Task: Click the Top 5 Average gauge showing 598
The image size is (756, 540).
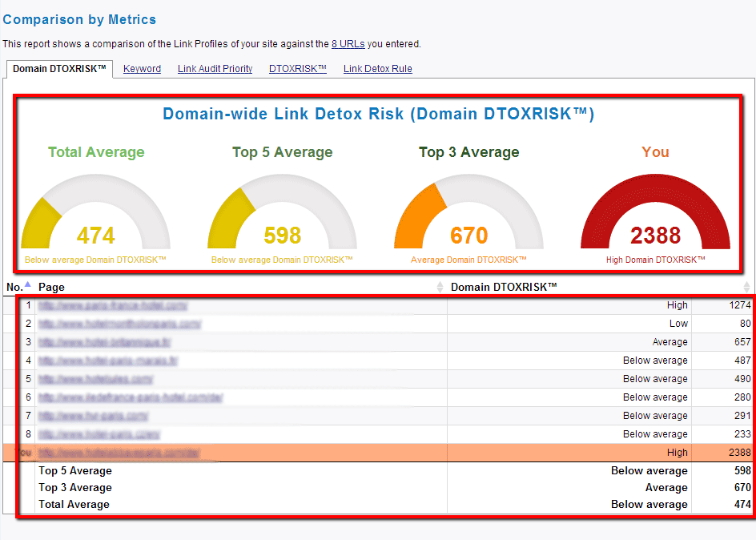Action: 282,212
